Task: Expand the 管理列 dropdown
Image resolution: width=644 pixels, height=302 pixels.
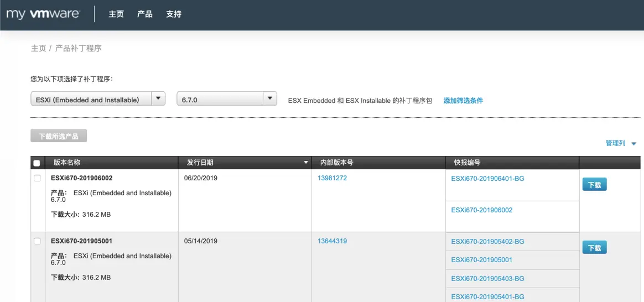Action: click(x=621, y=143)
